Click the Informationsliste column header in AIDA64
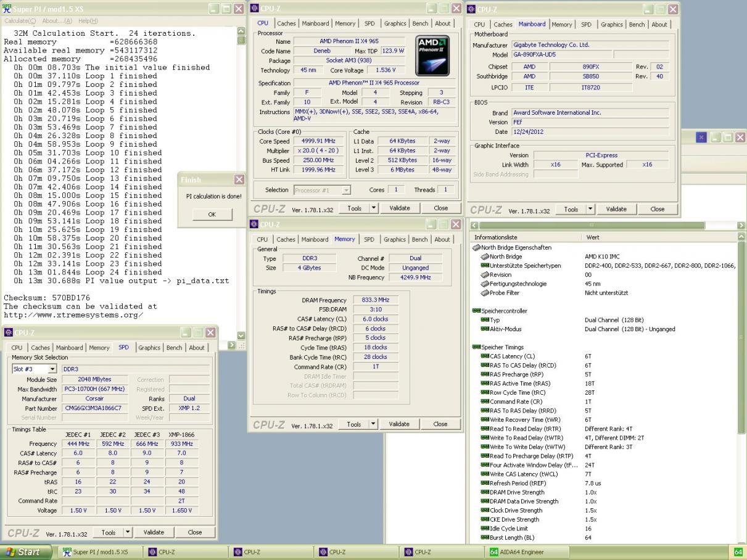The image size is (747, 560). click(526, 237)
